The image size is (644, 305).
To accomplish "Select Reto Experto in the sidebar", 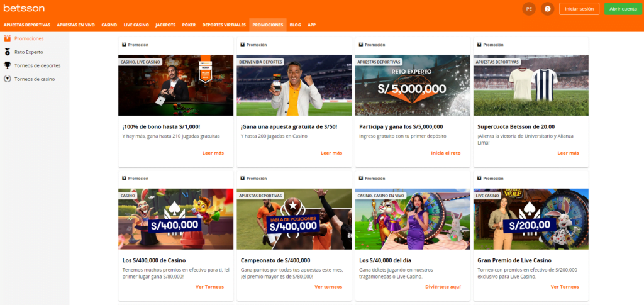I will (29, 52).
